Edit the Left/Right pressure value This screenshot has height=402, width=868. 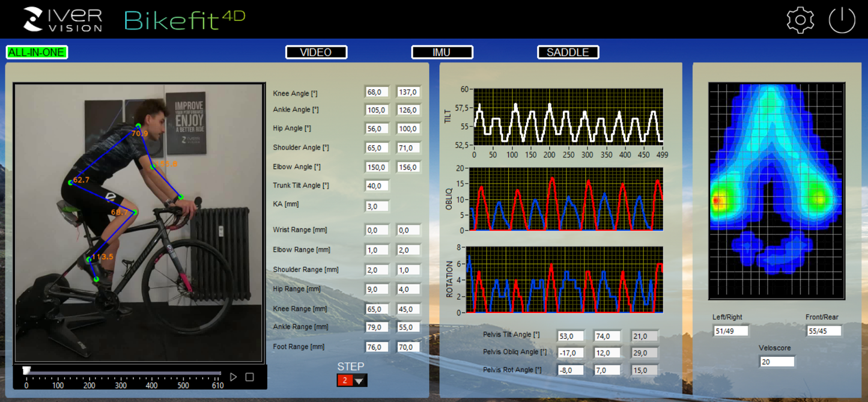point(730,330)
